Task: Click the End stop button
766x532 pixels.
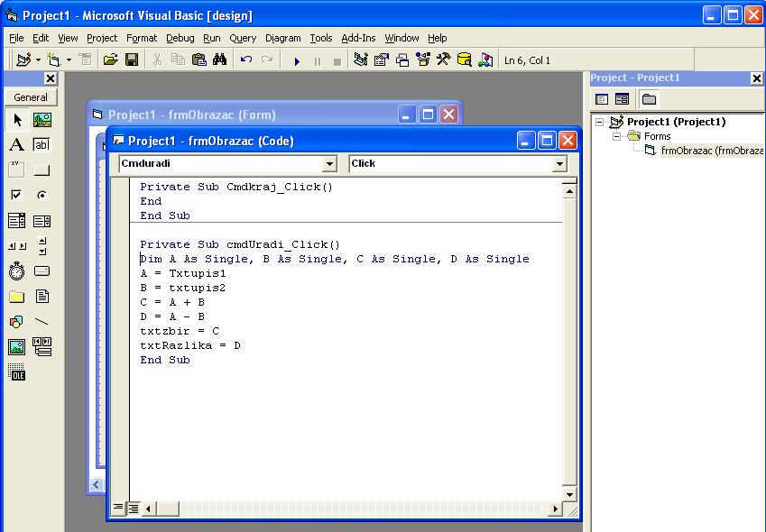Action: [x=337, y=61]
